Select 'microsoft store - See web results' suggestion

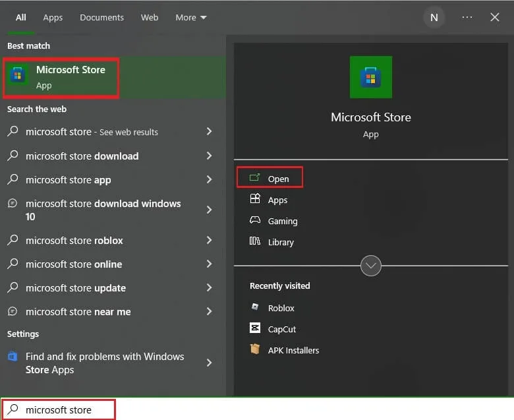coord(111,132)
